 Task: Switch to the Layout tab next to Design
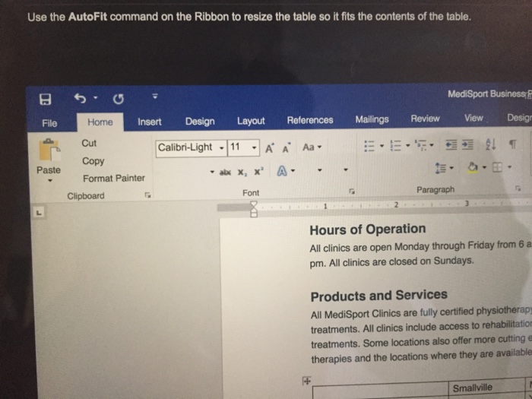point(251,121)
